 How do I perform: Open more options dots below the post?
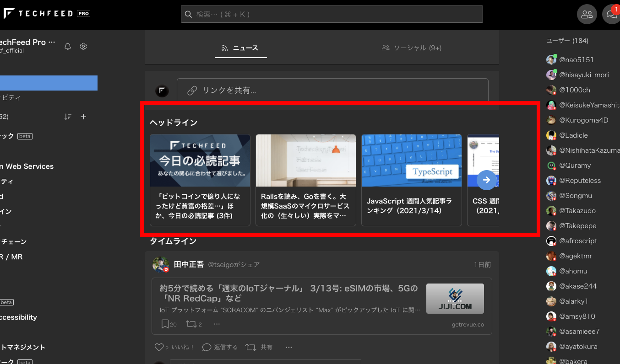coord(289,347)
